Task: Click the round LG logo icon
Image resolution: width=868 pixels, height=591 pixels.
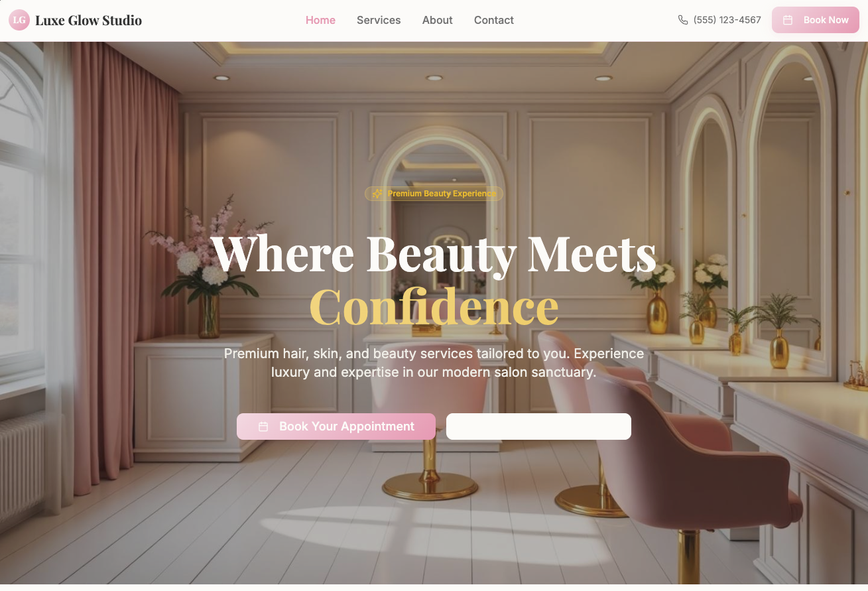Action: click(19, 20)
